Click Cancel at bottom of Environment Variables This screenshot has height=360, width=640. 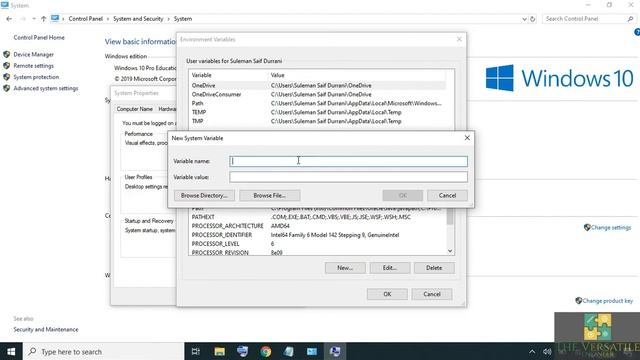pos(432,294)
